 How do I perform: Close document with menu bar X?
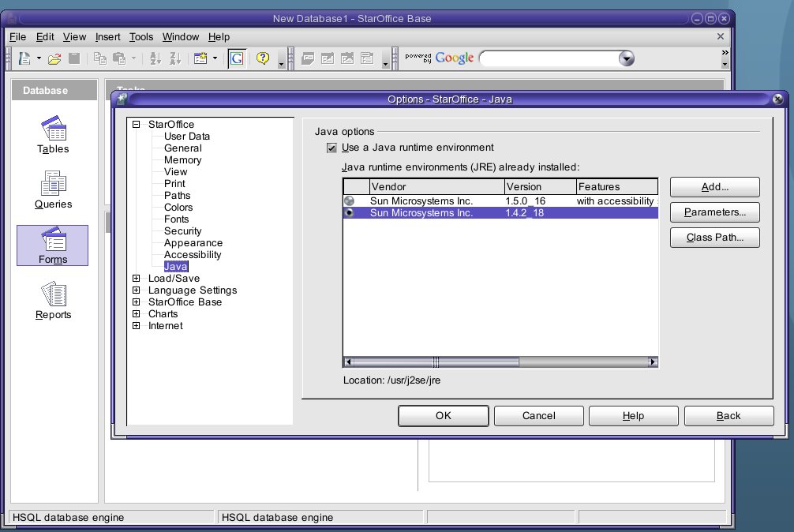pyautogui.click(x=721, y=36)
